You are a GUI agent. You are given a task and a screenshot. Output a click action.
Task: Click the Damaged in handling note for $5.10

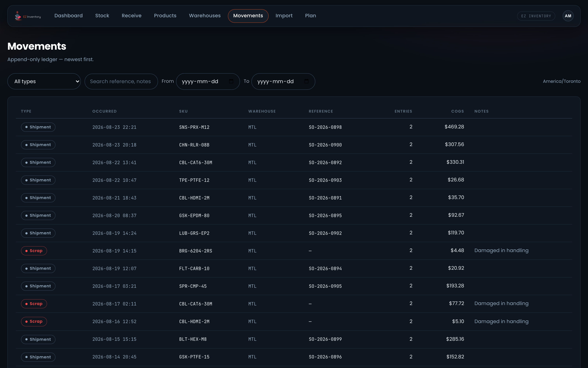[501, 321]
